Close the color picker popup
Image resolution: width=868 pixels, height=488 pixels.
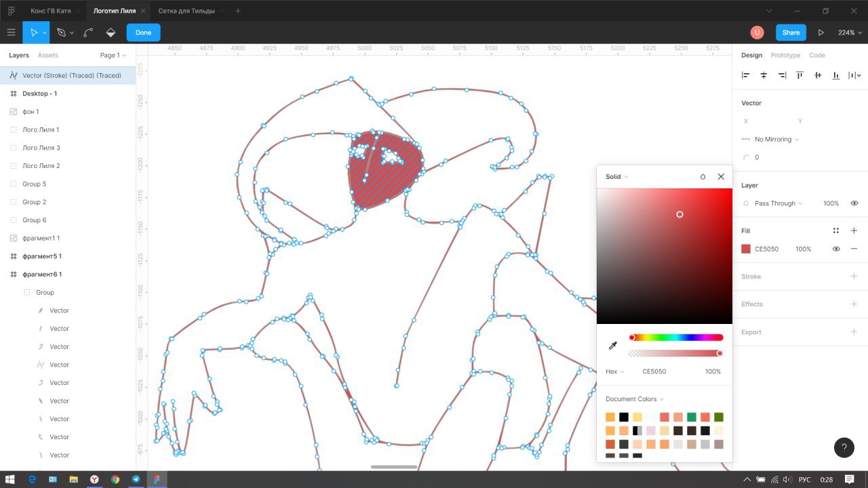pos(721,176)
